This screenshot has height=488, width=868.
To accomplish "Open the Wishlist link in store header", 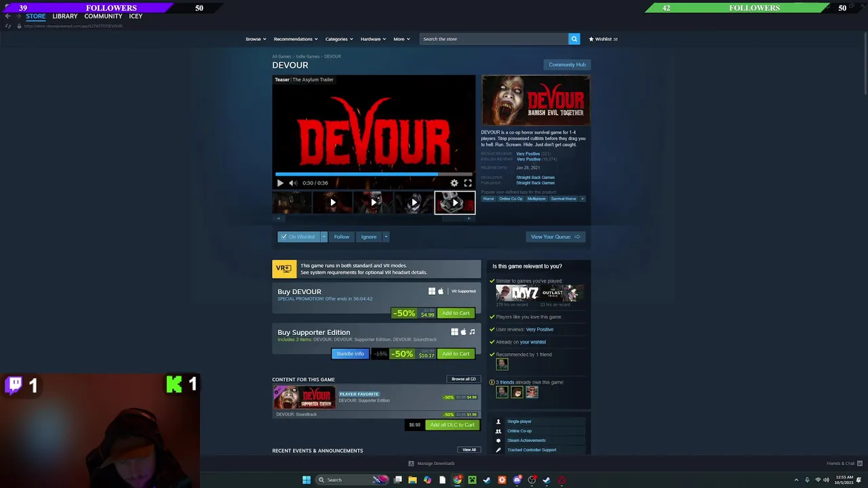I will point(603,39).
